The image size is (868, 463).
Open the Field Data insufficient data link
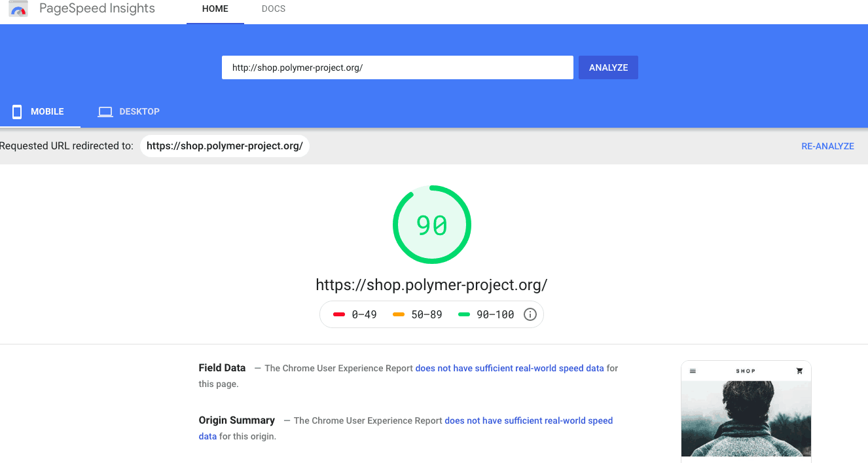pos(509,368)
